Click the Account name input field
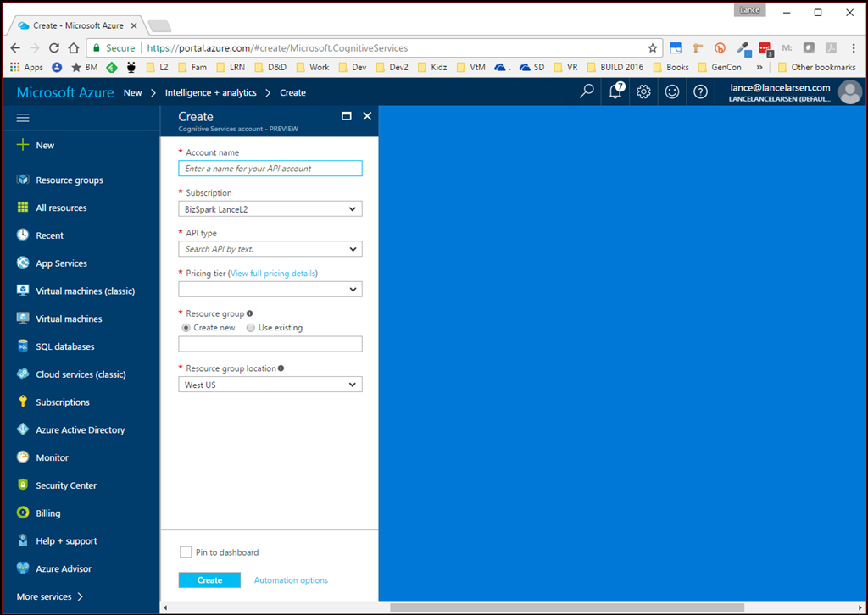Image resolution: width=868 pixels, height=615 pixels. [x=270, y=168]
